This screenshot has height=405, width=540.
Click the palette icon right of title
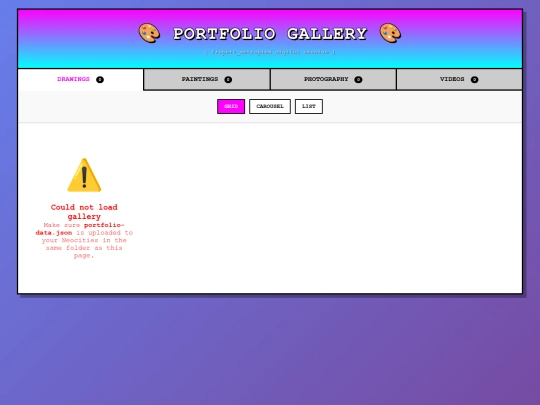tap(390, 33)
